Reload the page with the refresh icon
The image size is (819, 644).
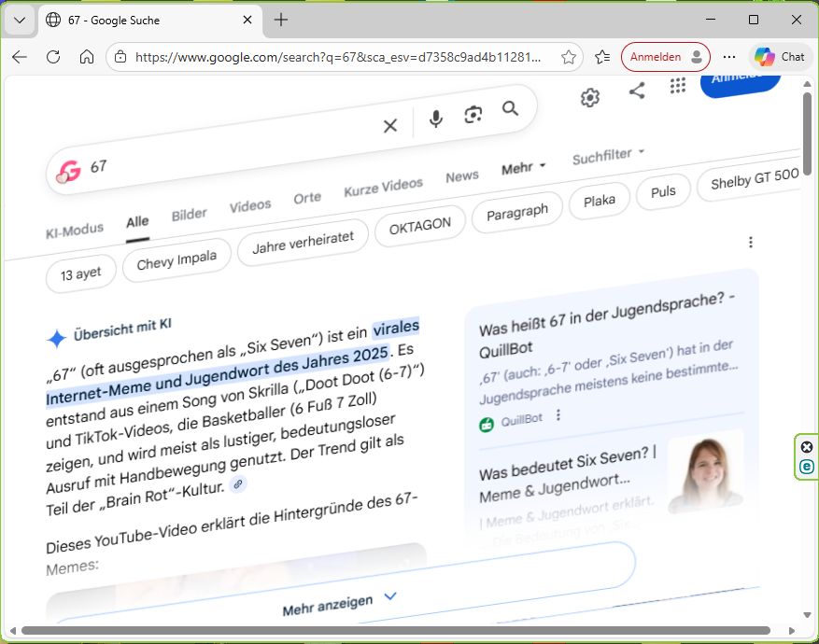(53, 57)
